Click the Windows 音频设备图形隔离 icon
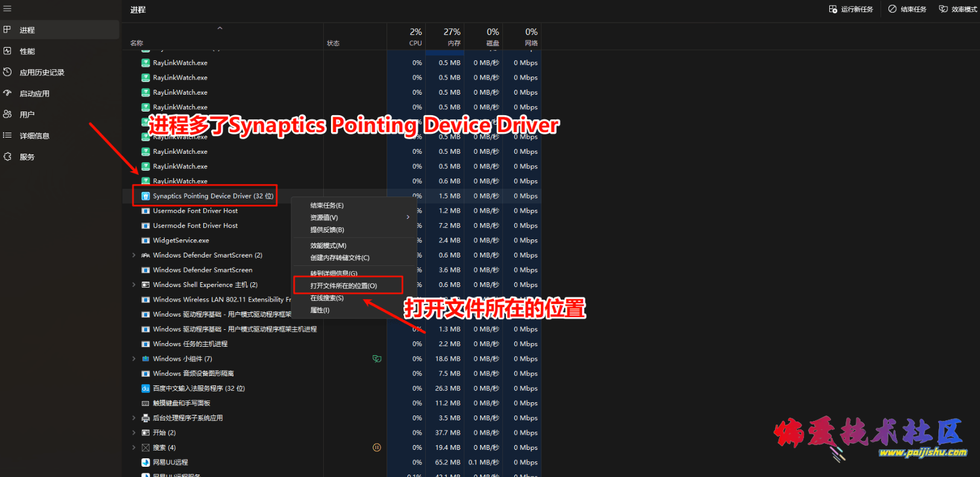The height and width of the screenshot is (477, 980). [145, 374]
